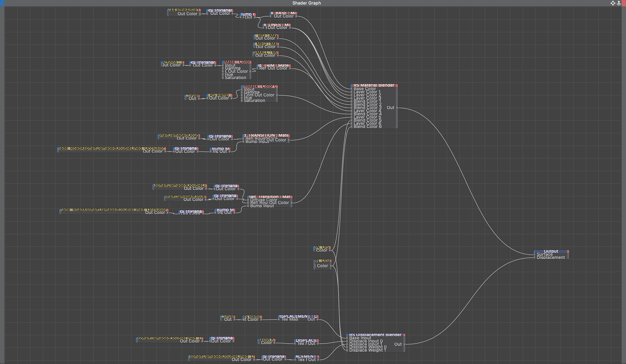This screenshot has width=626, height=364.
Task: Click Displace Weight 1 port
Action: (x=348, y=350)
